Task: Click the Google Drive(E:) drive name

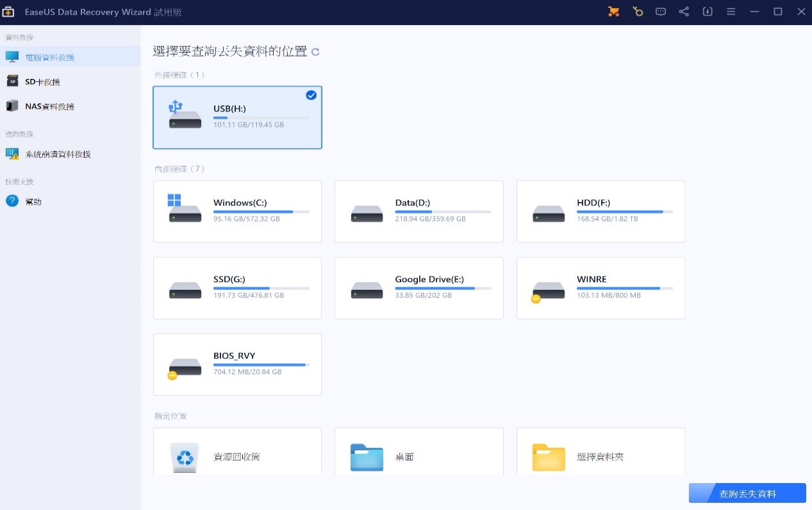Action: 429,279
